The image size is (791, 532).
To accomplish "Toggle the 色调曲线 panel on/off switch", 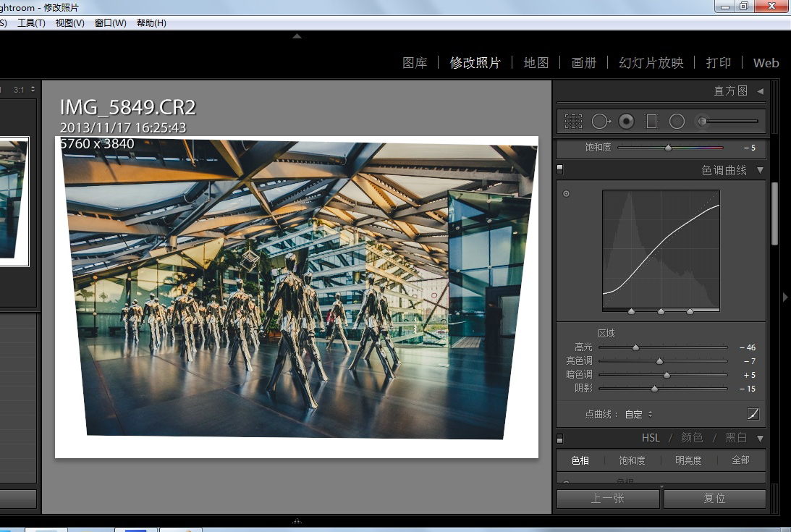I will (560, 169).
